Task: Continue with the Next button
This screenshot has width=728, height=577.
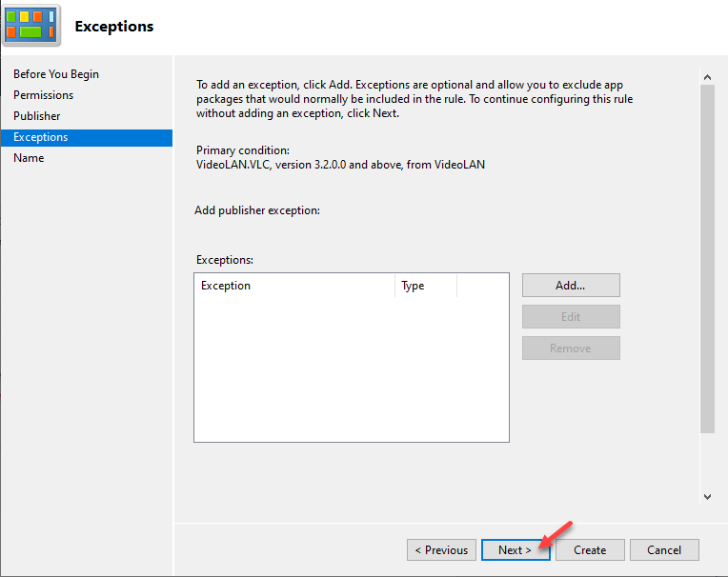Action: pos(516,550)
